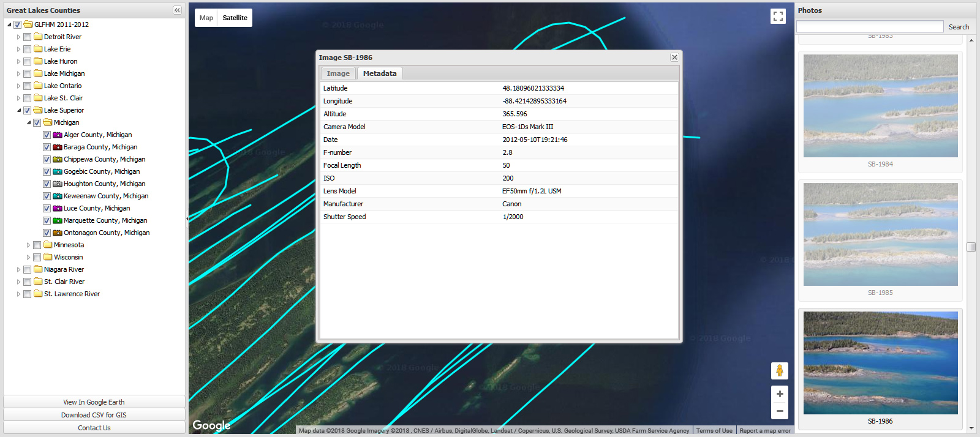Click the Baraga County camera icon
Screen dimensions: 980x437
tap(58, 147)
